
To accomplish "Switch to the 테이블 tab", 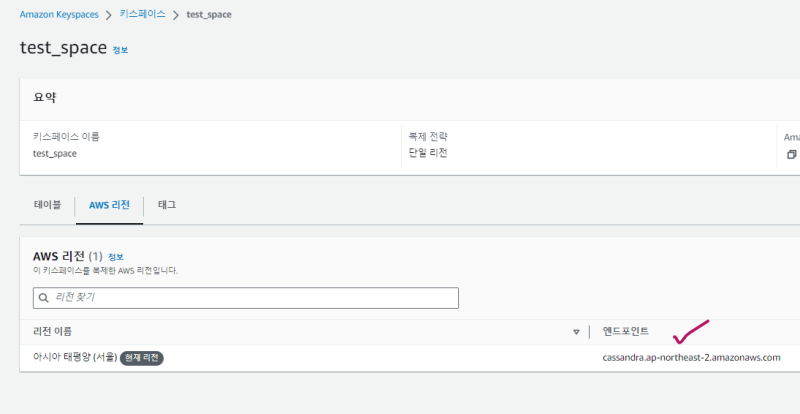I will (x=47, y=205).
